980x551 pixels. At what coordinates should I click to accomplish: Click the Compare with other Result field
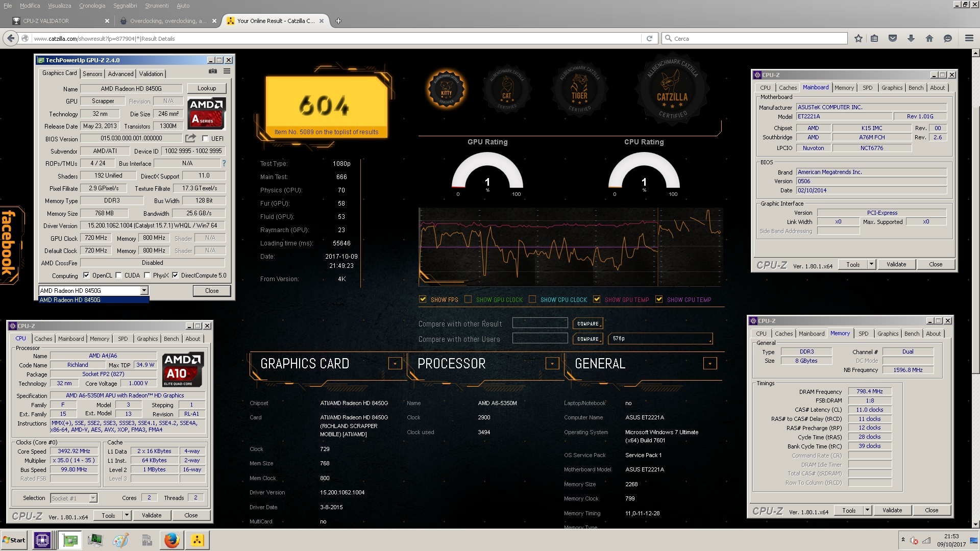540,323
